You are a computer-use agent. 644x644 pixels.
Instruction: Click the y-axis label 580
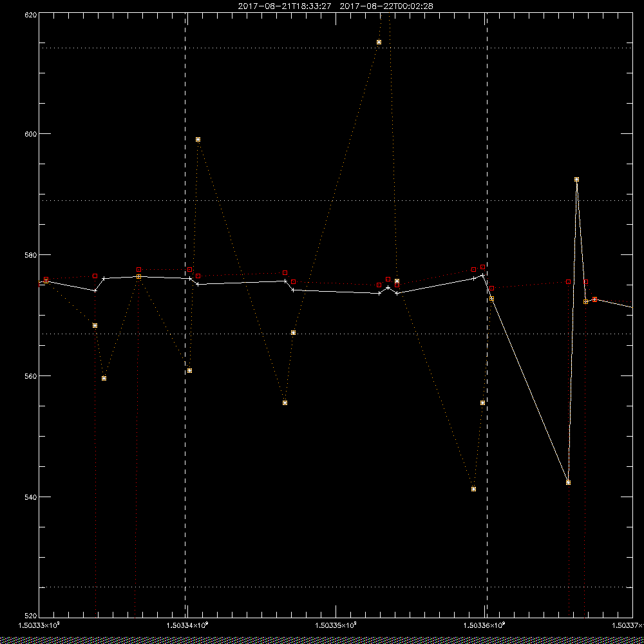(31, 254)
